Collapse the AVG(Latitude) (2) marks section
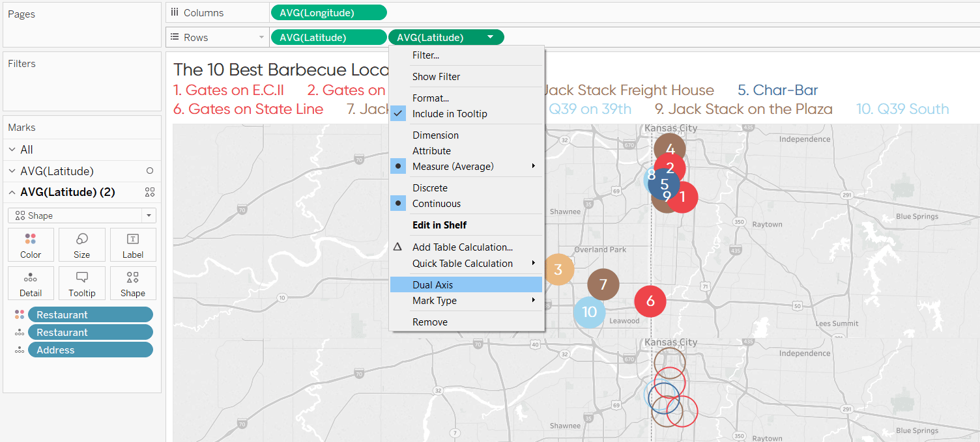The width and height of the screenshot is (980, 442). (12, 192)
